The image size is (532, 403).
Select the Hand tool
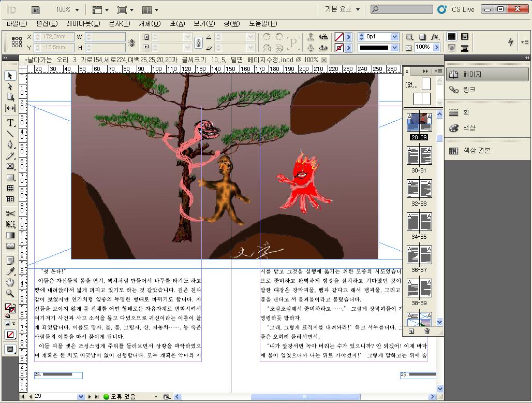tap(10, 282)
